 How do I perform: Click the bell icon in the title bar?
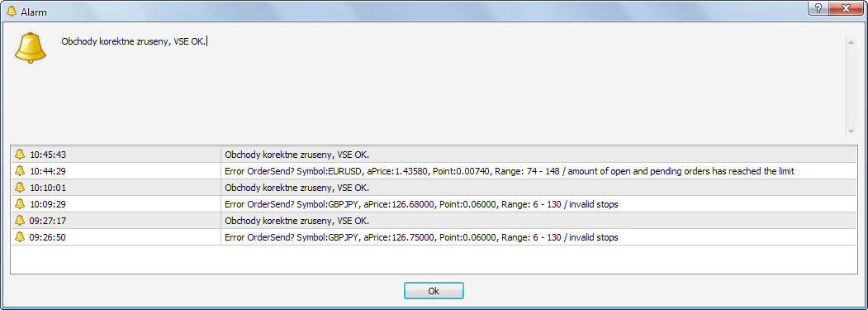(x=11, y=11)
